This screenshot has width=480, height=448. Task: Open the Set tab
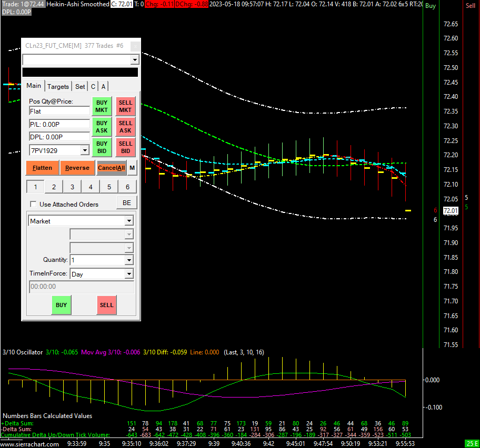(x=80, y=87)
